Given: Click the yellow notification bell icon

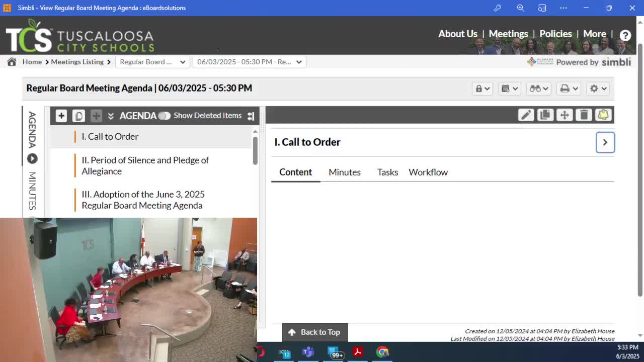Looking at the screenshot, I should pos(603,115).
